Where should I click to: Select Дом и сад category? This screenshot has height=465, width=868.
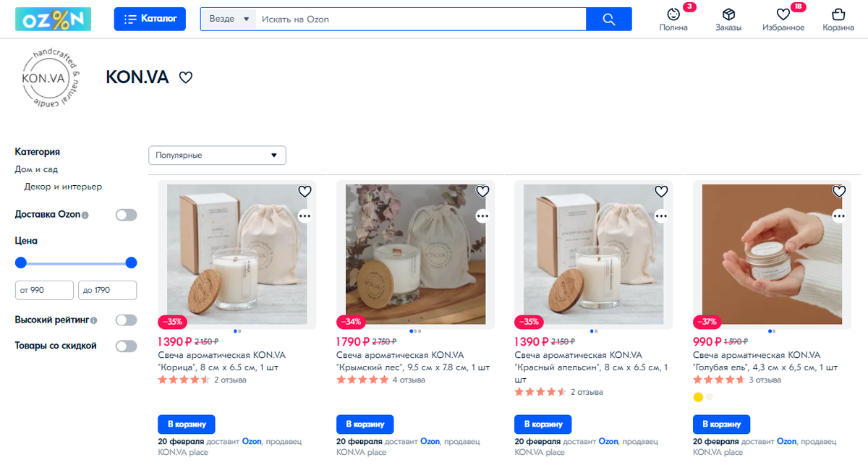coord(36,169)
